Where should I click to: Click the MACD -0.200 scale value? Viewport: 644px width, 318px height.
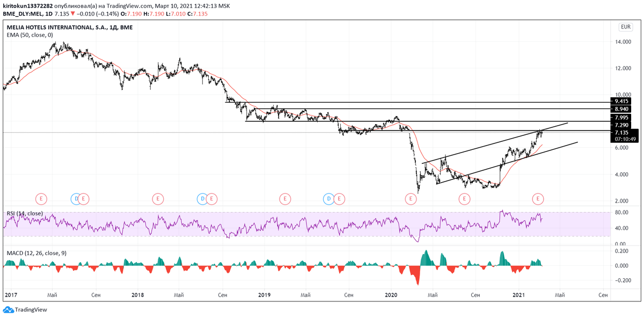pyautogui.click(x=622, y=280)
